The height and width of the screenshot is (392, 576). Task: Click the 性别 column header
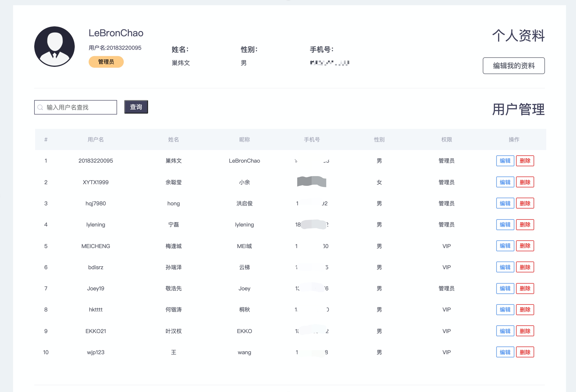379,139
